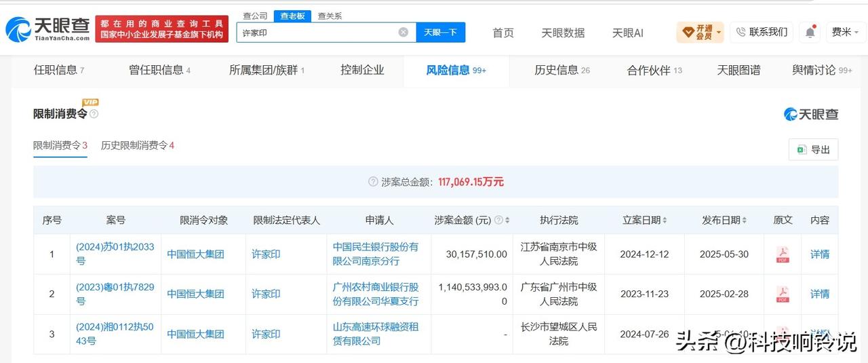Open 中国恒大集团 link in row 1

195,254
